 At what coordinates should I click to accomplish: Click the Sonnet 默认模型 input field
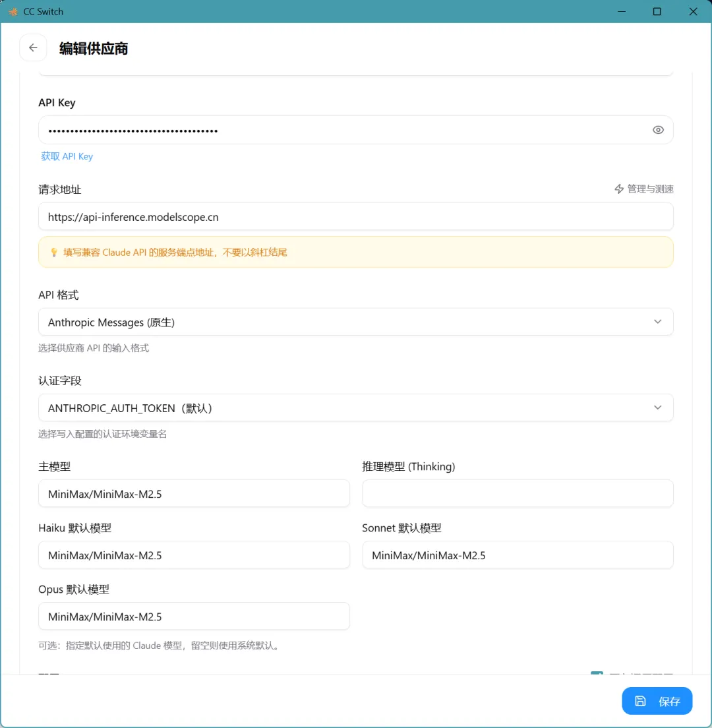(x=518, y=555)
